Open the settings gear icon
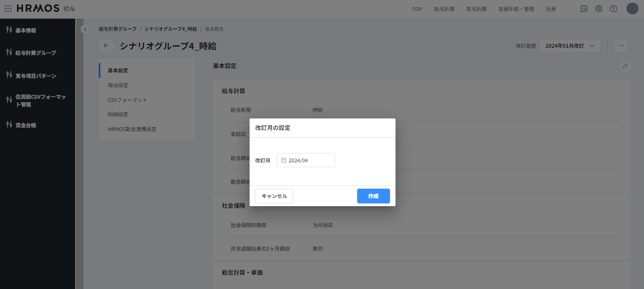Screen dimensions: 644x289 (598, 9)
